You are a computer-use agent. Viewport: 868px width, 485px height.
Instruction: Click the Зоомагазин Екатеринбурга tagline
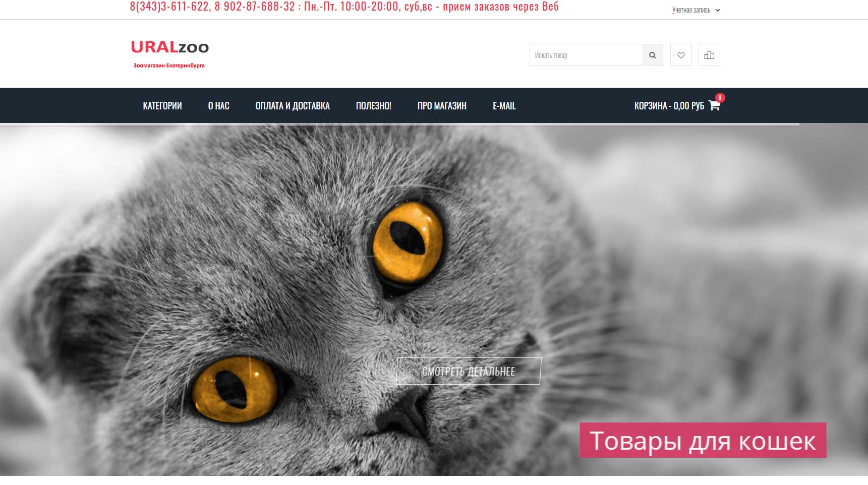(169, 66)
